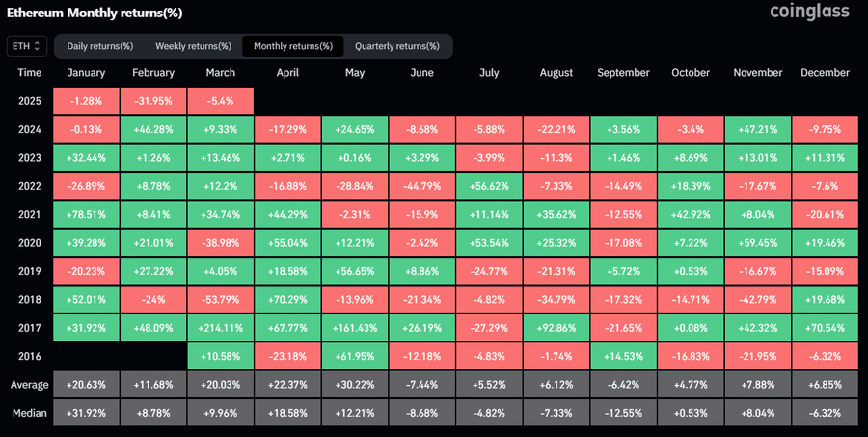Click the May 2017 +161.43% cell

point(355,328)
